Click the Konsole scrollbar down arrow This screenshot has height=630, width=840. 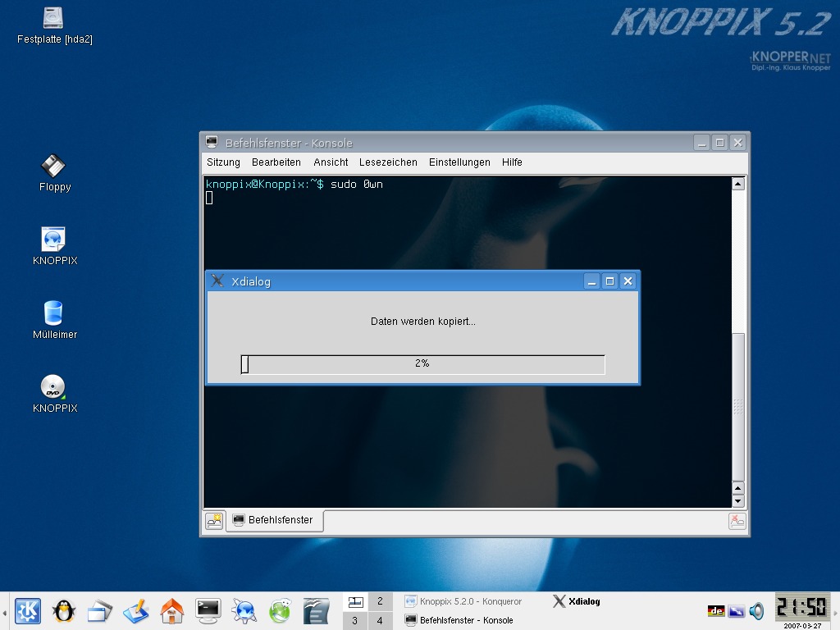coord(737,501)
